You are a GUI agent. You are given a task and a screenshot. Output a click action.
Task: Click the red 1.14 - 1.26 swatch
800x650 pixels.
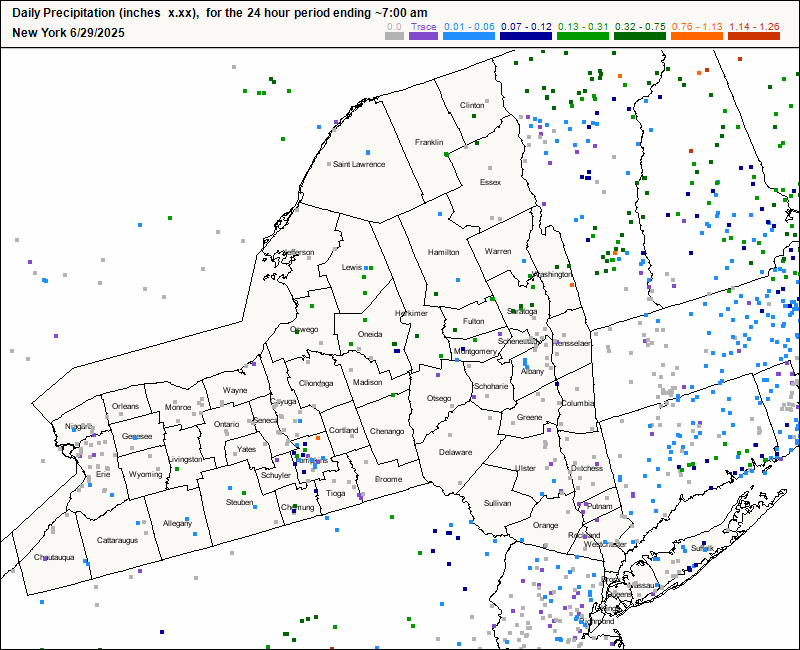click(754, 36)
